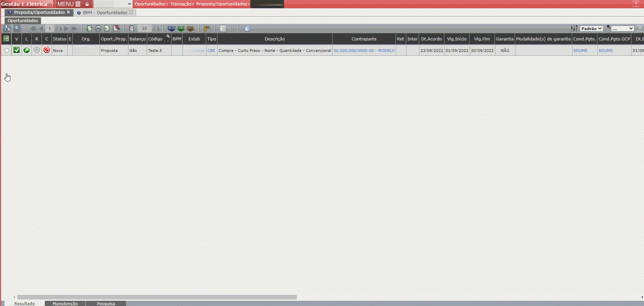Expand the filter dropdown showing '...'
Image resolution: width=644 pixels, height=306 pixels.
point(622,29)
